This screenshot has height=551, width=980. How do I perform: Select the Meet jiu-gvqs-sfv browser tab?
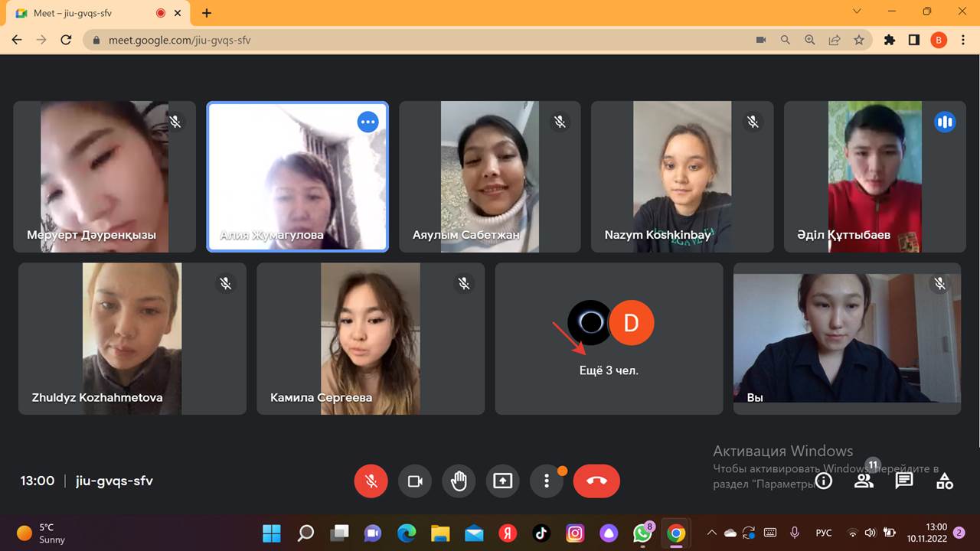click(x=84, y=13)
